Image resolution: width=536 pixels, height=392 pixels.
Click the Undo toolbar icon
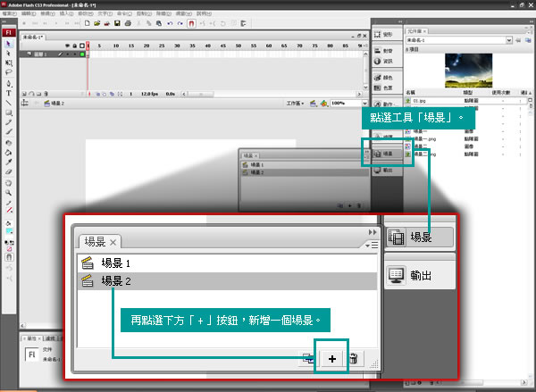[x=170, y=23]
